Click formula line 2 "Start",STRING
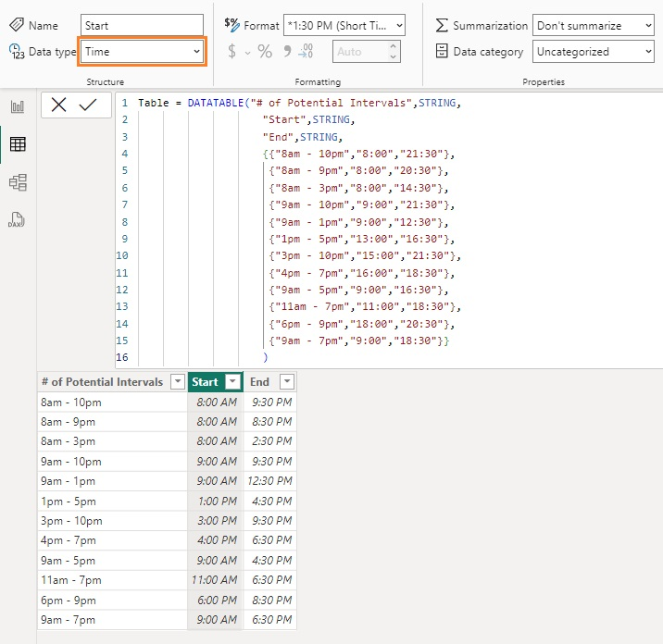 (x=308, y=119)
